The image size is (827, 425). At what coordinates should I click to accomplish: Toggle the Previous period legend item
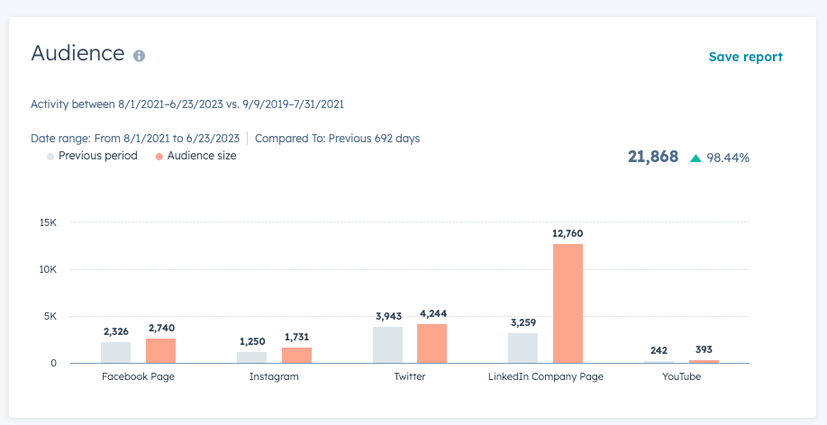[97, 156]
